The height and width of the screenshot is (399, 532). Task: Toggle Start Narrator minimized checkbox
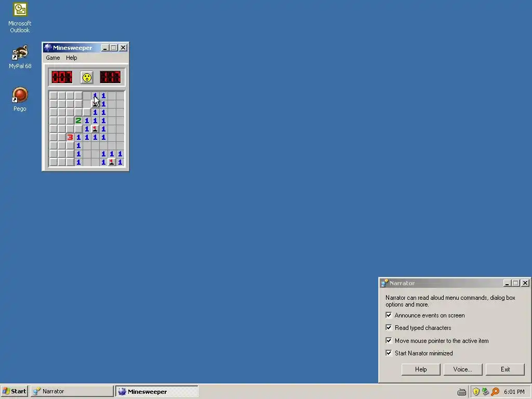(x=389, y=353)
